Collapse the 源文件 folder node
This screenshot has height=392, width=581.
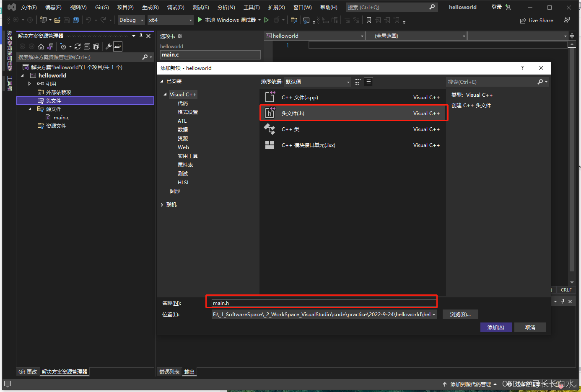[30, 109]
